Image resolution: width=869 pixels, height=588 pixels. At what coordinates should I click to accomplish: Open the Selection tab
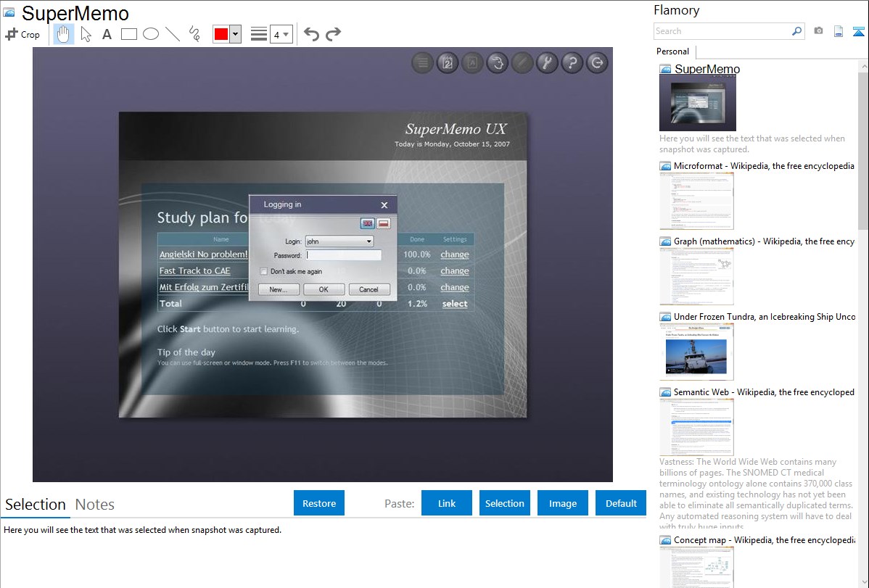(x=36, y=505)
